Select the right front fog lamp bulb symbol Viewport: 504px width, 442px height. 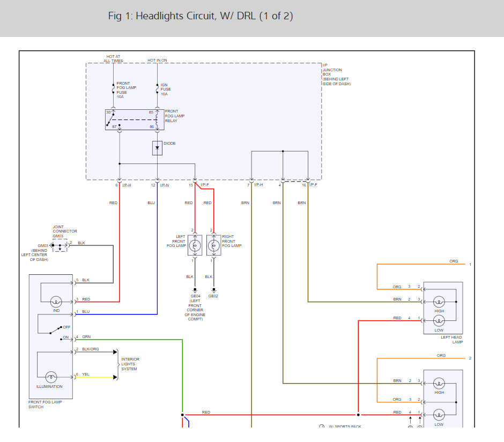pyautogui.click(x=214, y=246)
